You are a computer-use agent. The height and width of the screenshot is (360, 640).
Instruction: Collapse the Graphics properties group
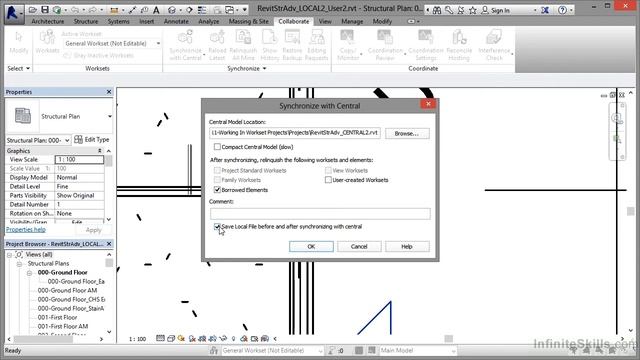pyautogui.click(x=99, y=151)
